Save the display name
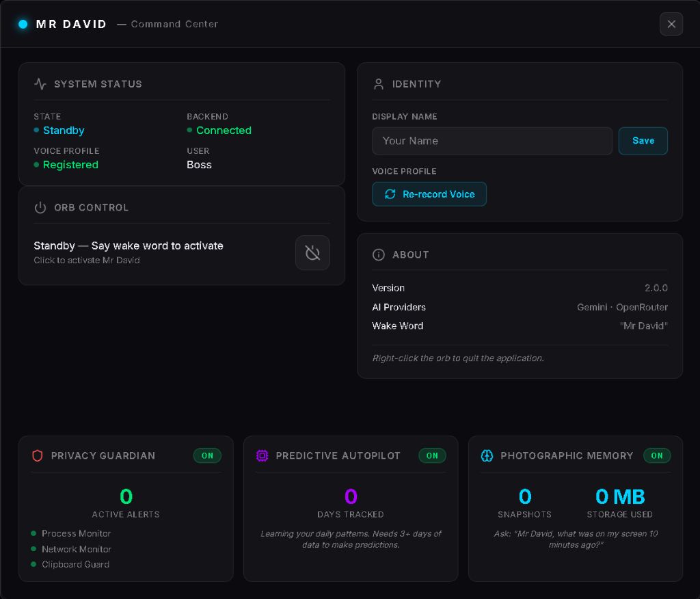700x599 pixels. click(643, 141)
